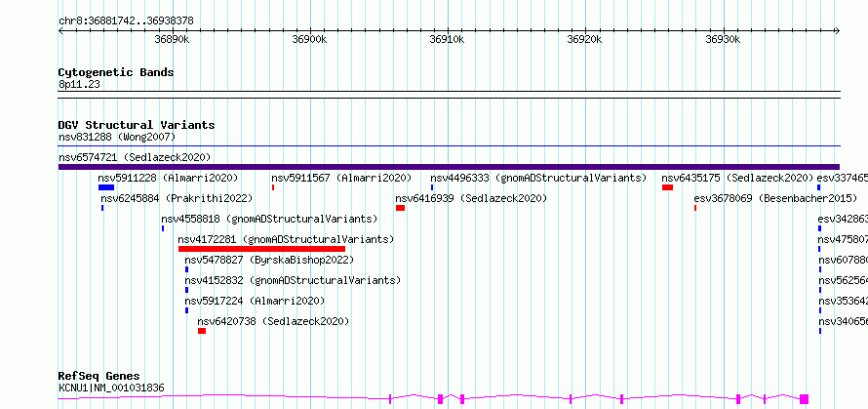Click the blue nsv4496333 marker
This screenshot has width=868, height=409.
432,187
